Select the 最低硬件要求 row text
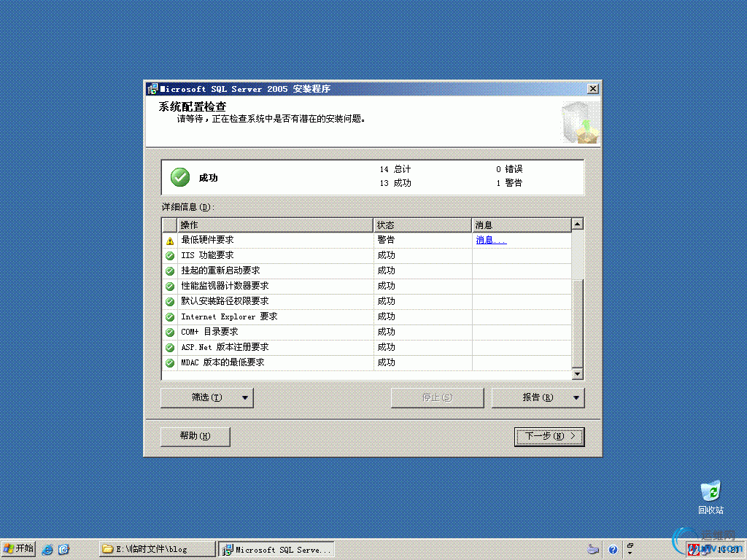 click(x=207, y=240)
